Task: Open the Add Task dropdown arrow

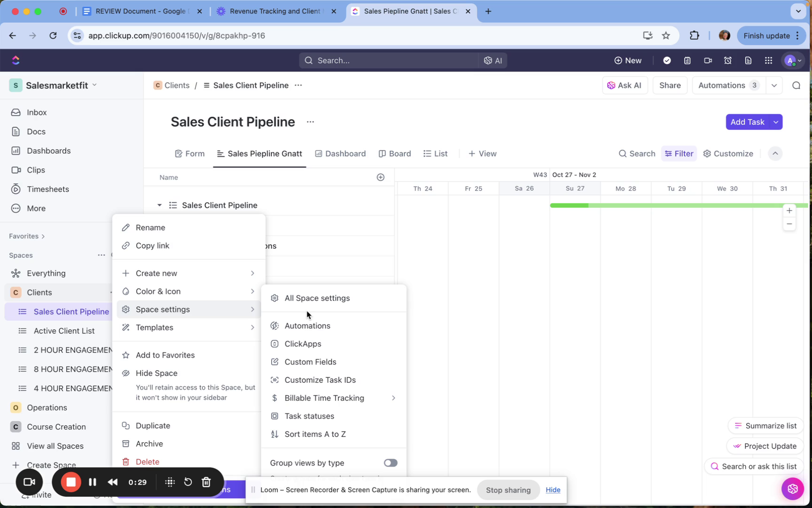Action: [776, 122]
